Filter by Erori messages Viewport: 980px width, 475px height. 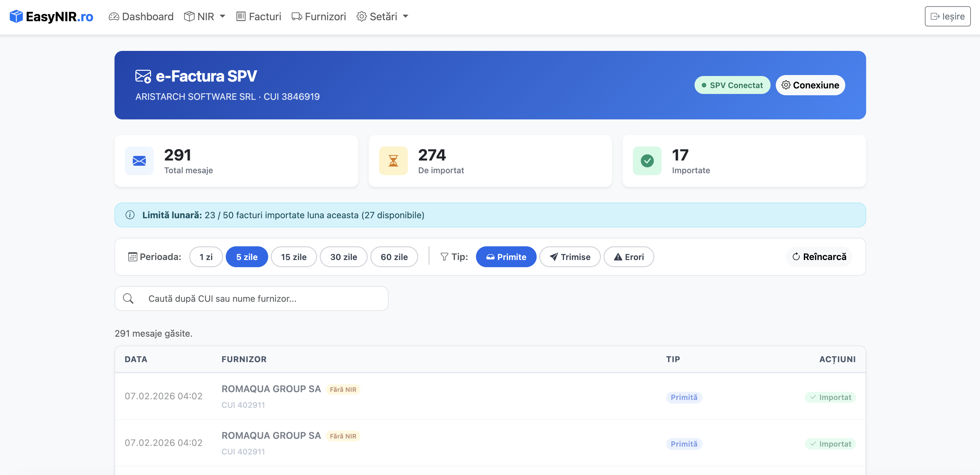629,257
